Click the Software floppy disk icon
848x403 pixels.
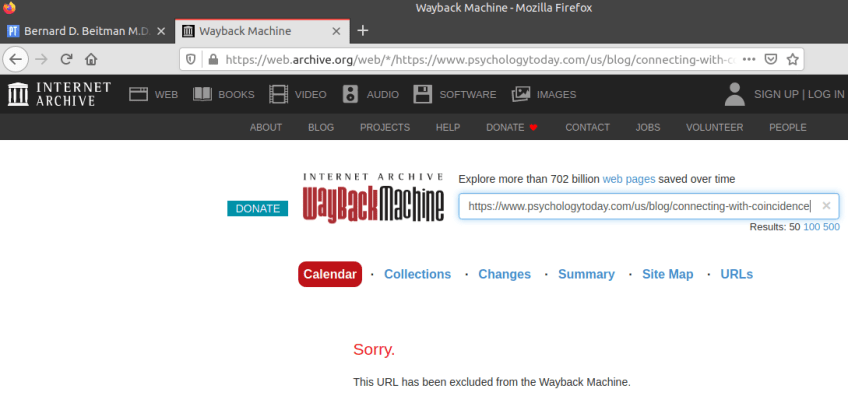pyautogui.click(x=423, y=94)
